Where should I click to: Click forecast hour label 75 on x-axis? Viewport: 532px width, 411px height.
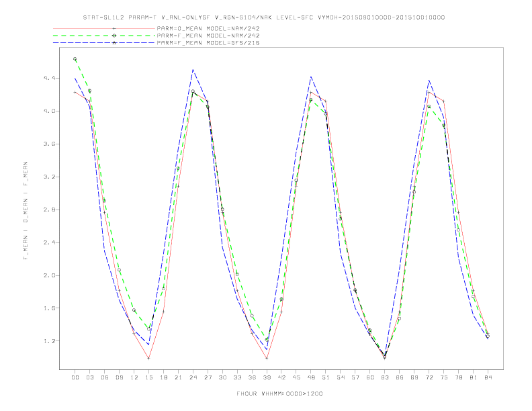[x=444, y=377]
